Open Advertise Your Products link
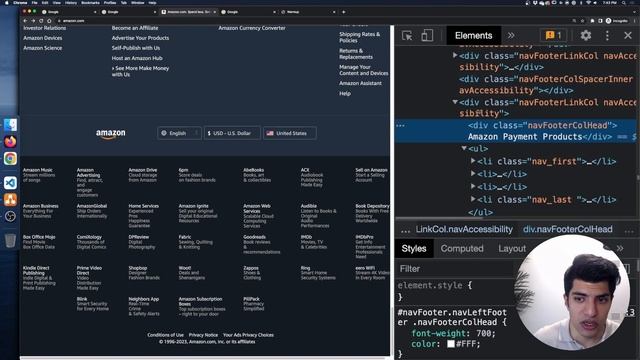 (140, 38)
